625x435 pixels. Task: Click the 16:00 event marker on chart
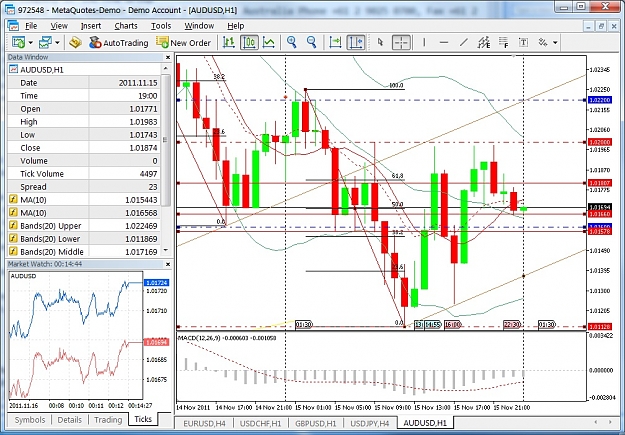point(453,325)
